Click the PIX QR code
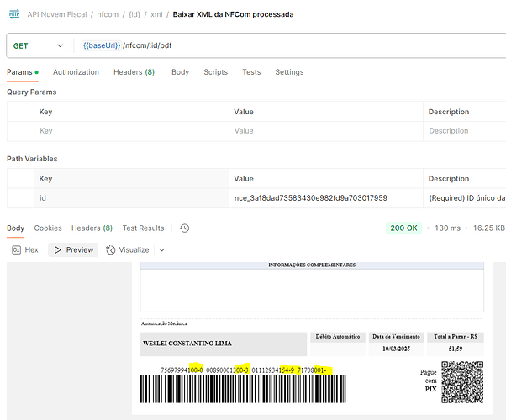This screenshot has height=420, width=506. click(x=462, y=382)
